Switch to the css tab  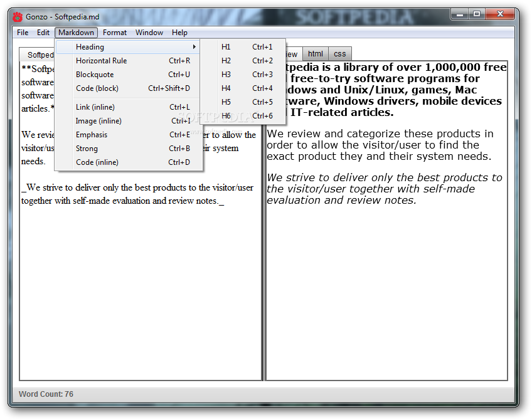pos(339,54)
